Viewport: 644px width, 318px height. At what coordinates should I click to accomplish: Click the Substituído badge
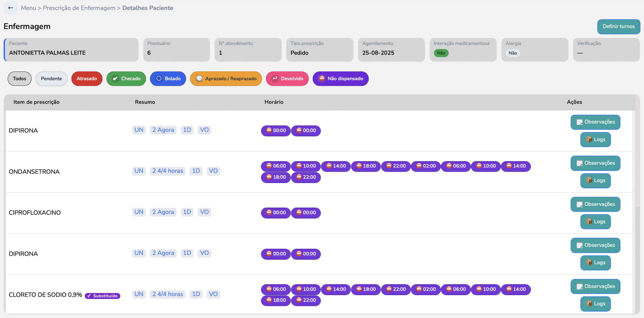coord(102,296)
